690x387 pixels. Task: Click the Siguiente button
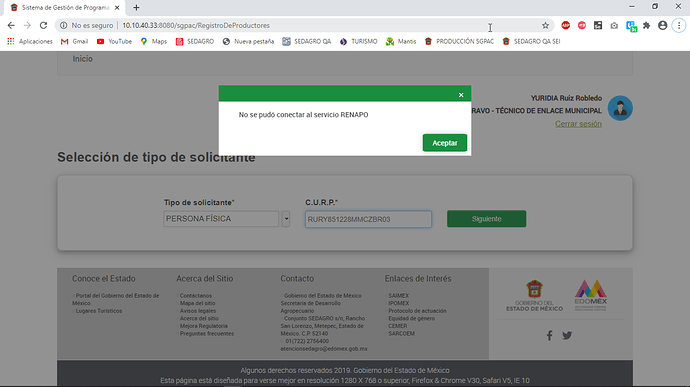(x=486, y=219)
